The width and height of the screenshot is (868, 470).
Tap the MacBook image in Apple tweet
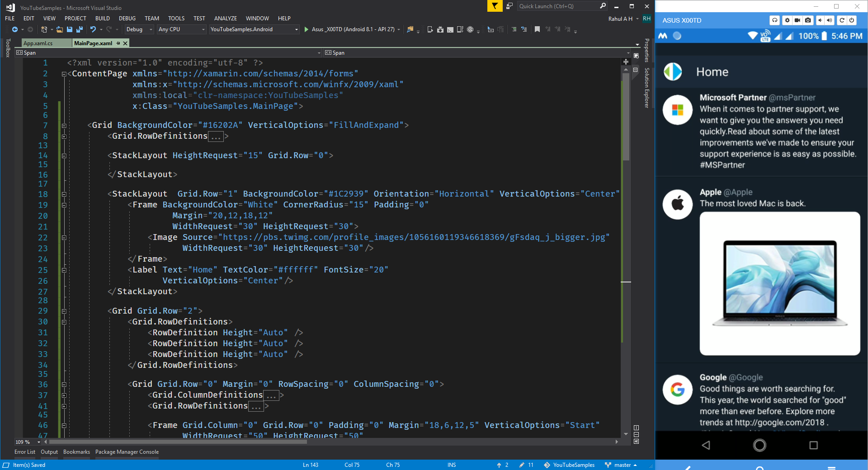click(x=780, y=283)
